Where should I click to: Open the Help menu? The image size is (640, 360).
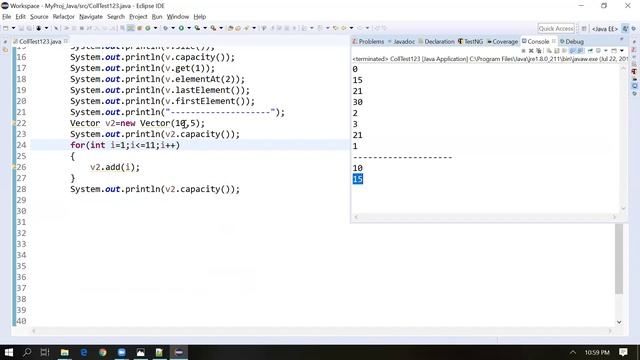click(200, 17)
